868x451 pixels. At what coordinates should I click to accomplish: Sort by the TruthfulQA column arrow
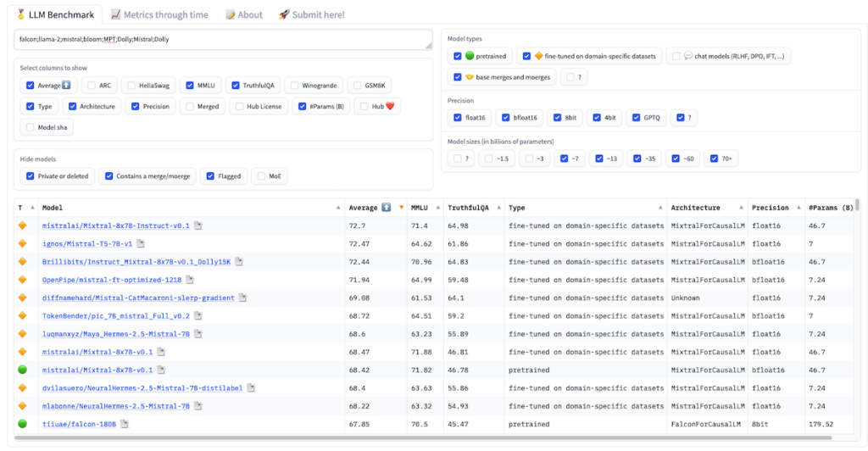(x=498, y=208)
